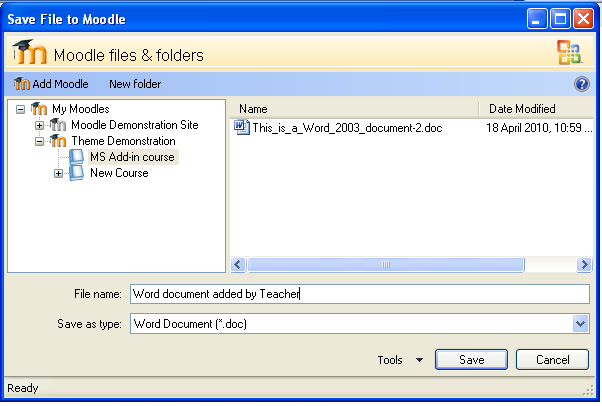The width and height of the screenshot is (602, 406).
Task: Open the Save as type dropdown
Action: click(x=580, y=323)
